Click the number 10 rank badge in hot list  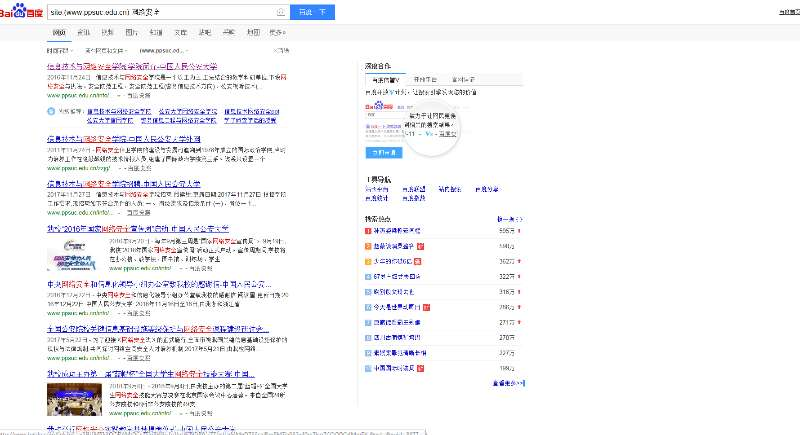(368, 368)
